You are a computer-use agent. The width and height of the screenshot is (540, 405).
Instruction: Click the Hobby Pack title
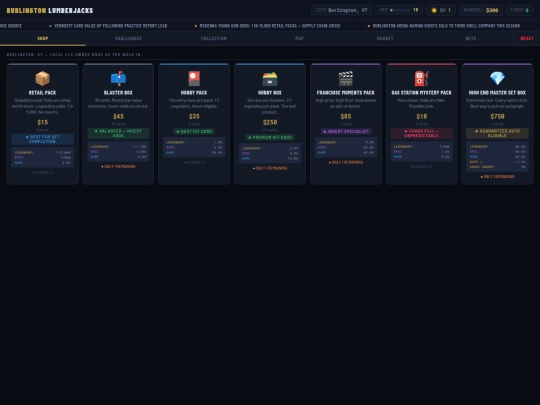(194, 93)
